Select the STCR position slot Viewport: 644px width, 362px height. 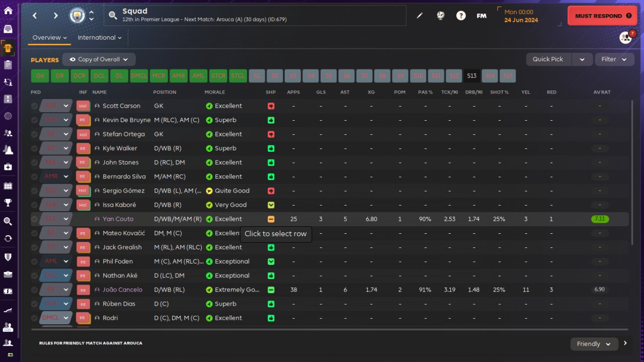click(x=218, y=76)
